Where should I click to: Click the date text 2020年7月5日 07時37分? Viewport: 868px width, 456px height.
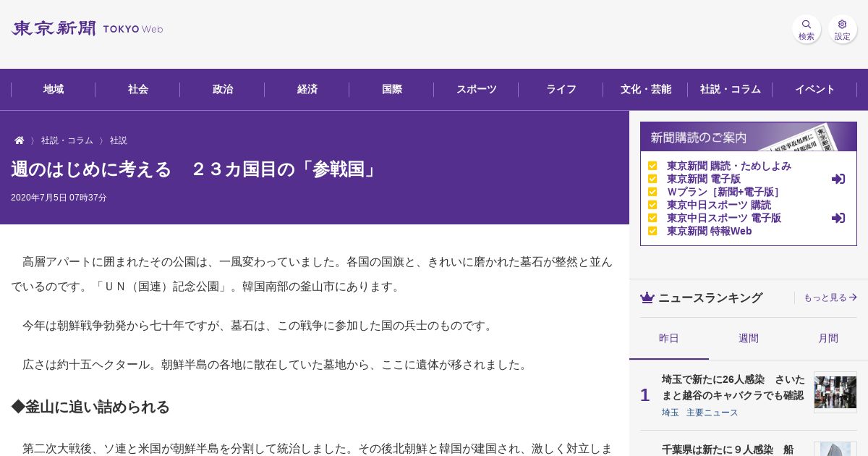59,198
